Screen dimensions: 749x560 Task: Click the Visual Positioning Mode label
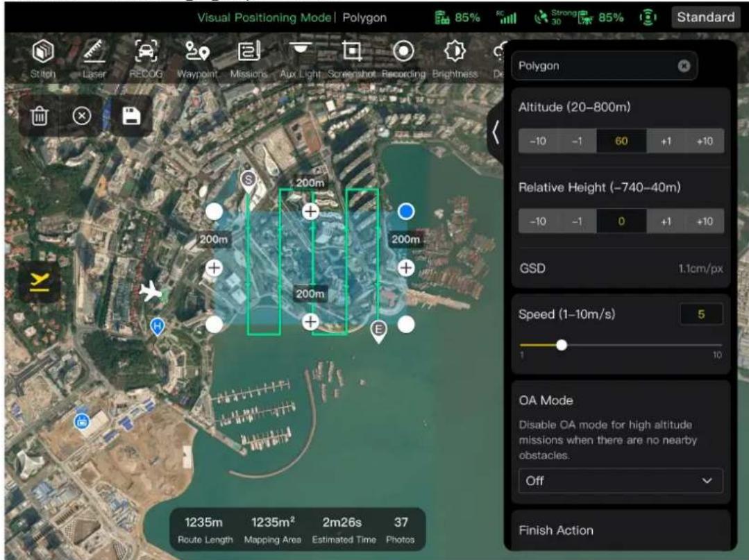coord(264,17)
